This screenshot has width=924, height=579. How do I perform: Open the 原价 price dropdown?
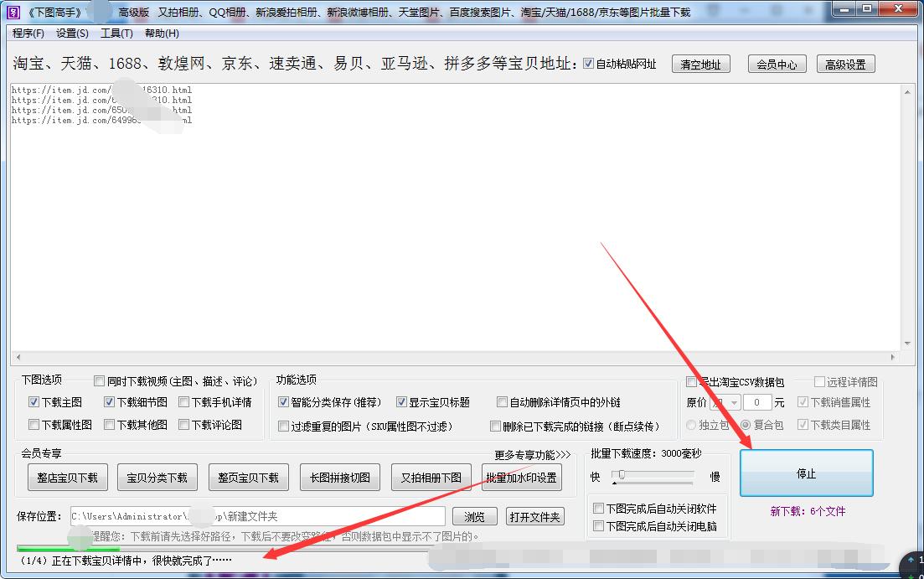(x=724, y=403)
